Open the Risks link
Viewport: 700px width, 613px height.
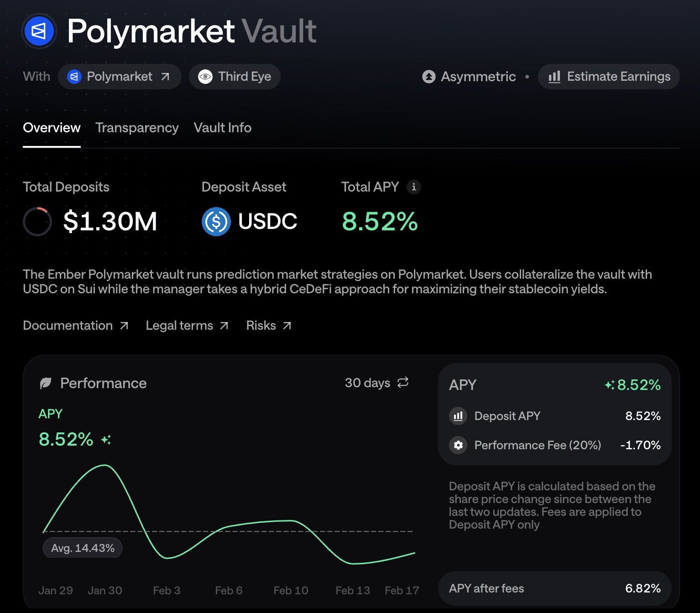268,326
